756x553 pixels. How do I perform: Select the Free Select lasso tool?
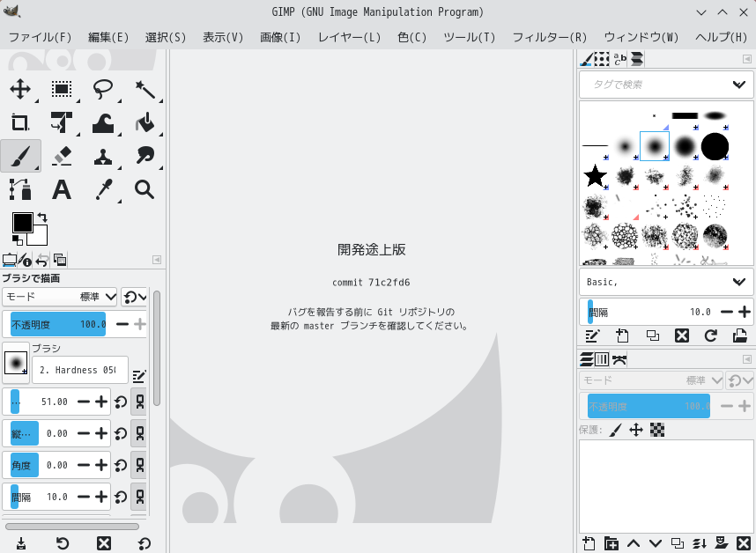103,90
